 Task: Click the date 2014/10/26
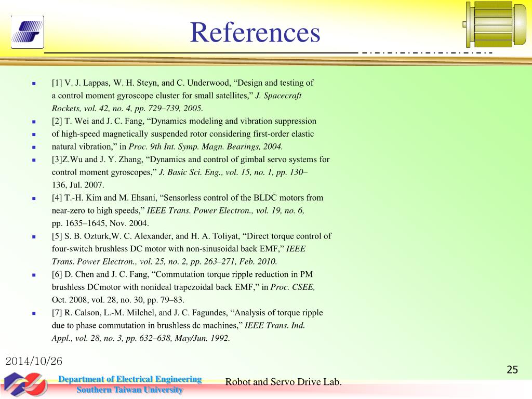tap(34, 362)
